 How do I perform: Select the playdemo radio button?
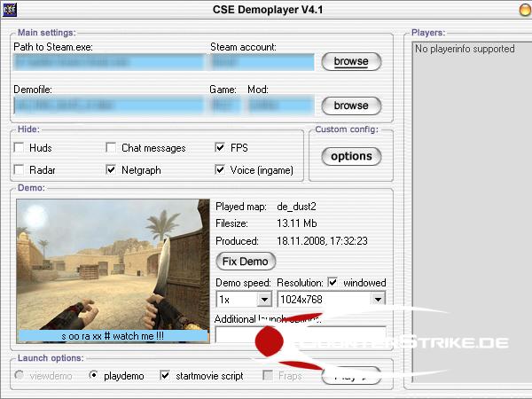pos(95,376)
